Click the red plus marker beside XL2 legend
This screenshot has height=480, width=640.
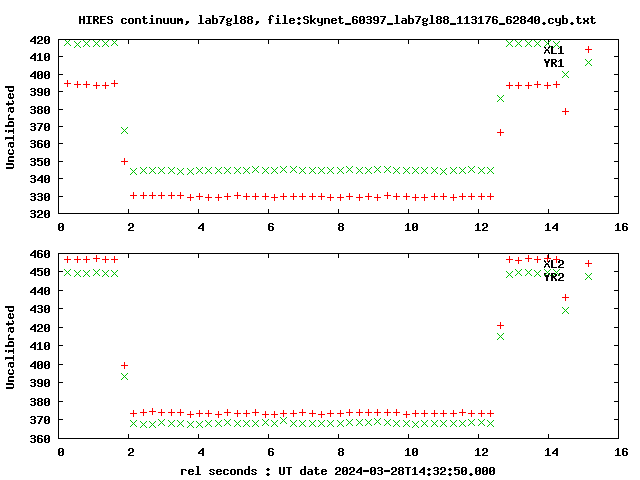(x=588, y=264)
